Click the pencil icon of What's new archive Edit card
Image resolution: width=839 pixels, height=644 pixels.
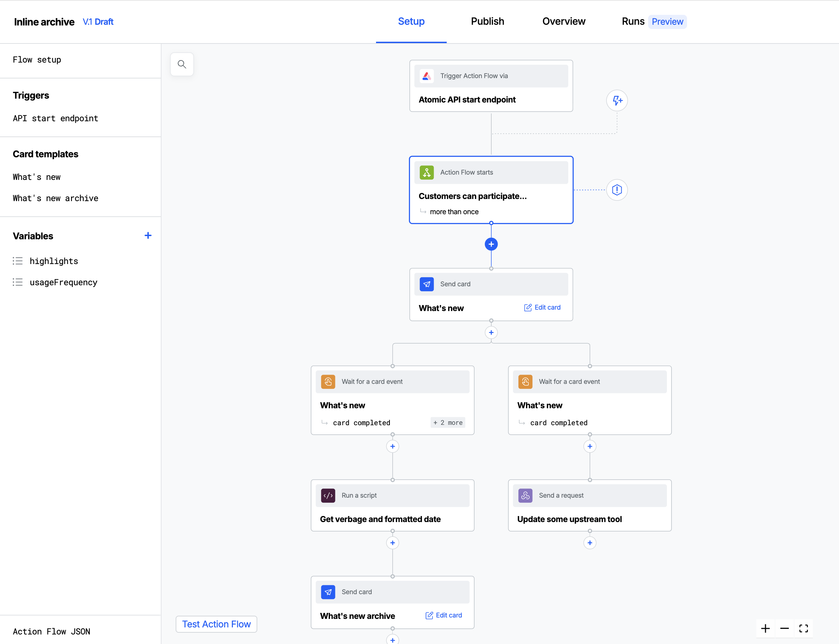pos(429,615)
